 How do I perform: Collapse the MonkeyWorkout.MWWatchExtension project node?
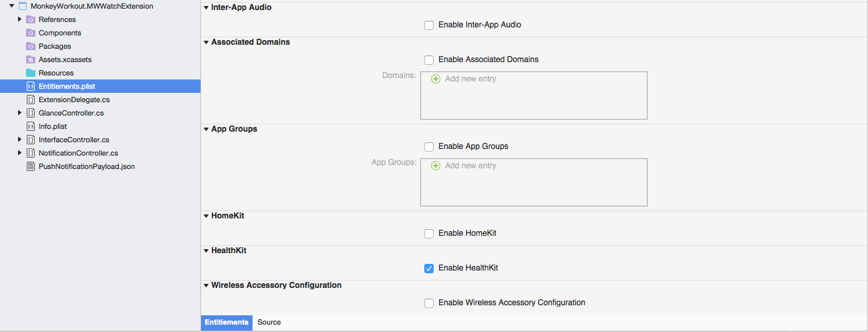[x=12, y=6]
